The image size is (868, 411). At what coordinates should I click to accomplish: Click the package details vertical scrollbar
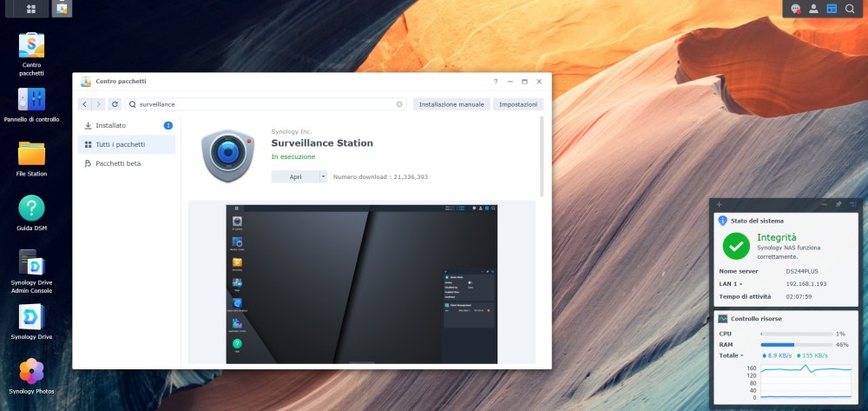[x=542, y=156]
